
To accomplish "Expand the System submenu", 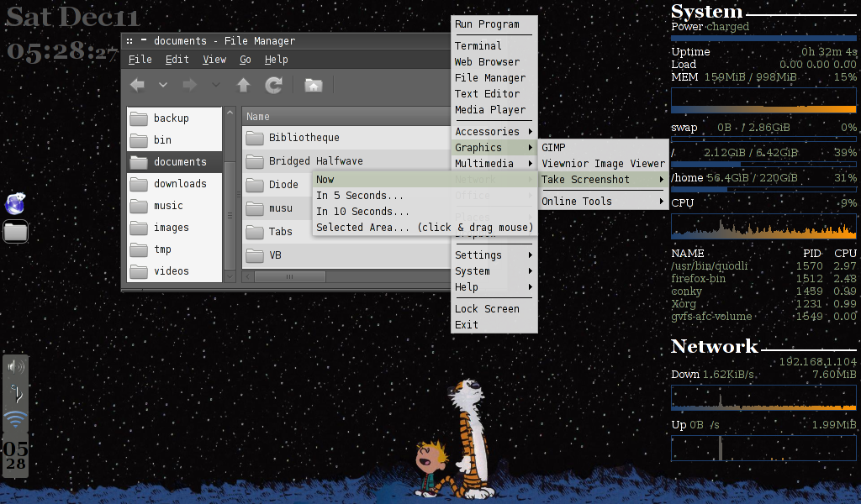I will (x=494, y=271).
